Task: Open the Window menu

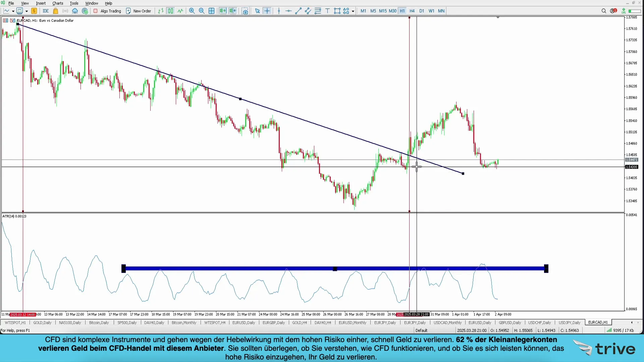Action: (x=92, y=3)
